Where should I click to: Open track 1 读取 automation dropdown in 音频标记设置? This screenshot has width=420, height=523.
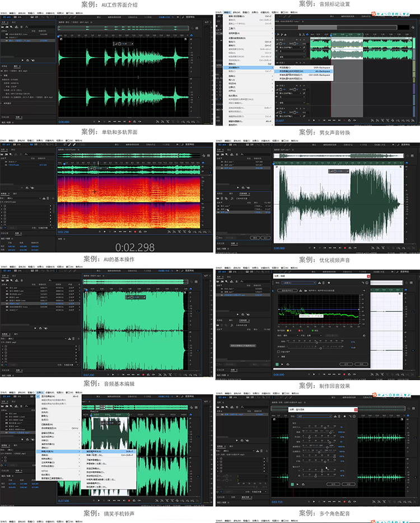coord(292,57)
